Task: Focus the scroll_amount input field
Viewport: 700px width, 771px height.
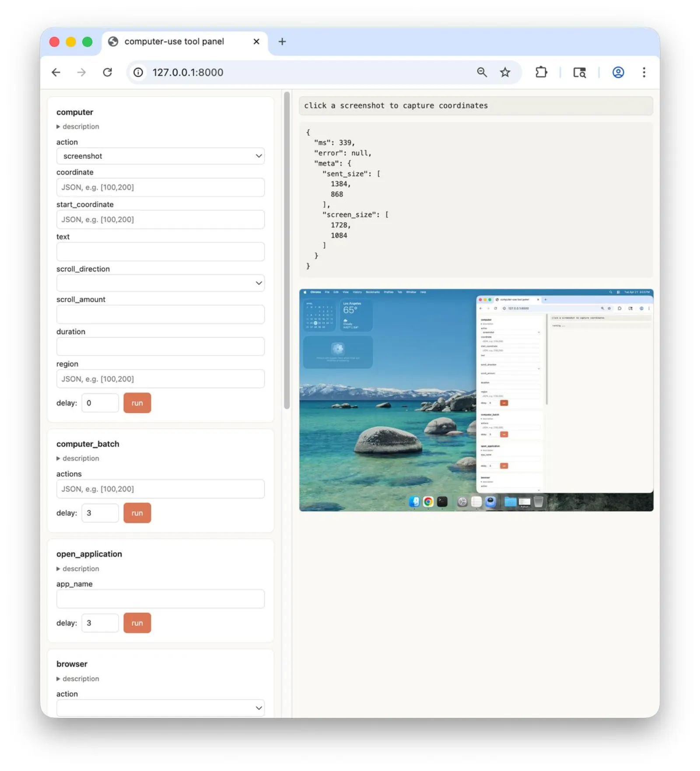Action: 161,314
